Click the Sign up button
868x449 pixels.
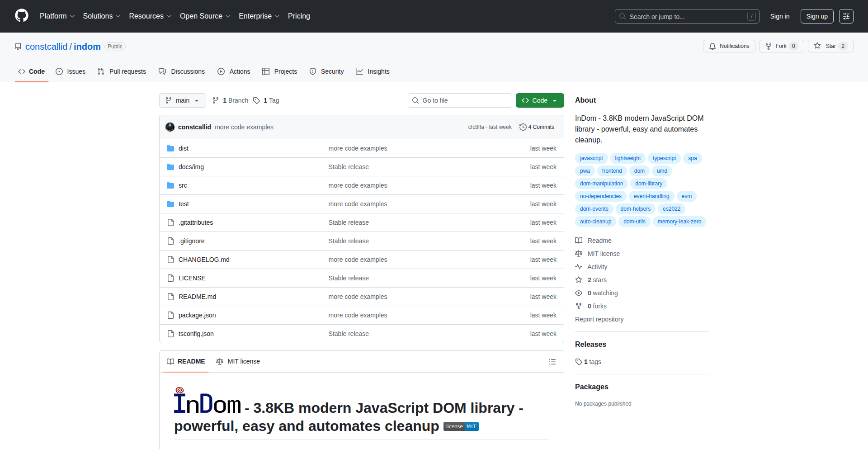click(x=816, y=16)
